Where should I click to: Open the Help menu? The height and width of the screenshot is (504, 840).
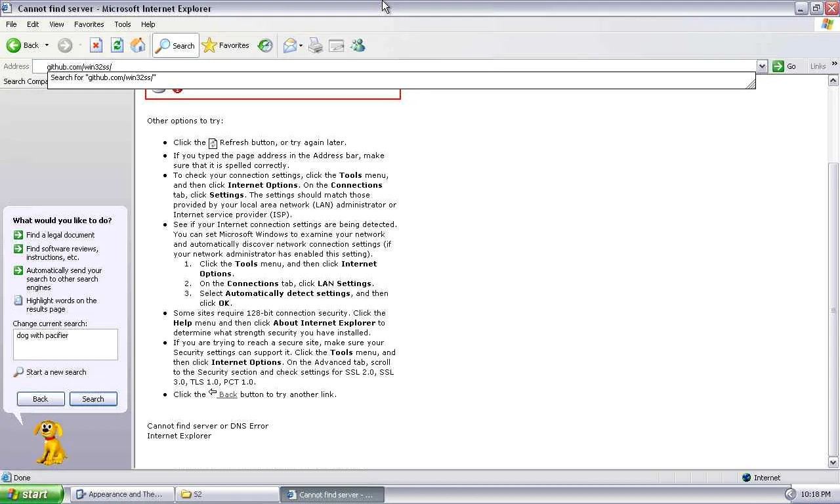click(148, 24)
